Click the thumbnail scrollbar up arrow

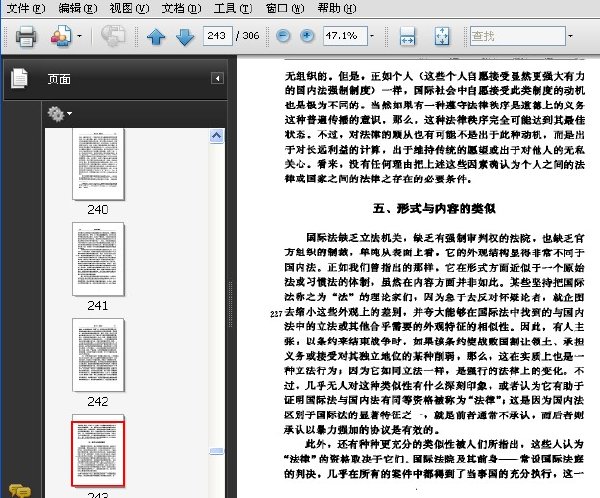point(217,136)
